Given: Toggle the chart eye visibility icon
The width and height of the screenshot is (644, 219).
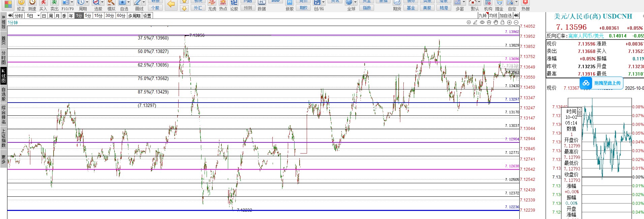Looking at the screenshot, I should (x=482, y=22).
